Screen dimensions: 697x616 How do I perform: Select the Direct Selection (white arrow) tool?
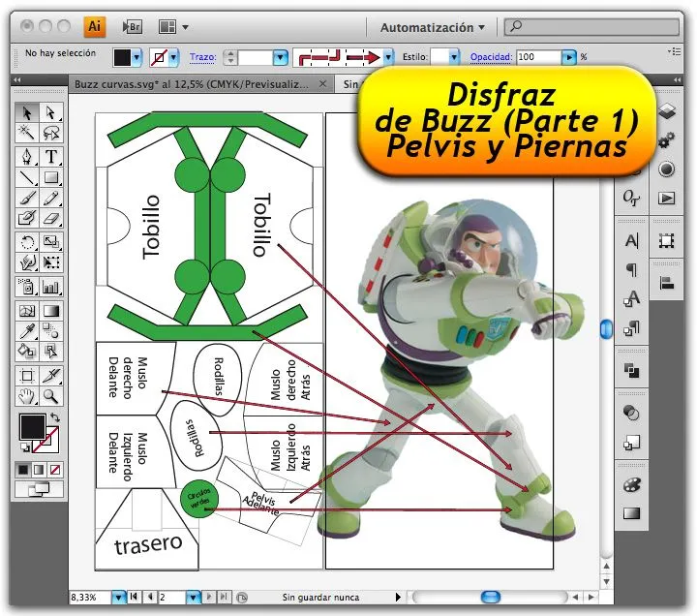[x=51, y=112]
